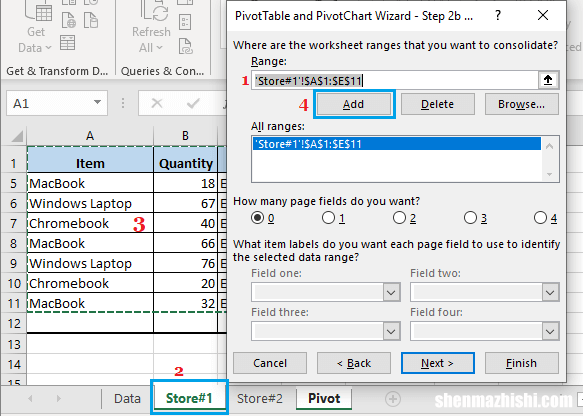Choose 4 page fields radio option
This screenshot has height=416, width=583.
pos(540,218)
